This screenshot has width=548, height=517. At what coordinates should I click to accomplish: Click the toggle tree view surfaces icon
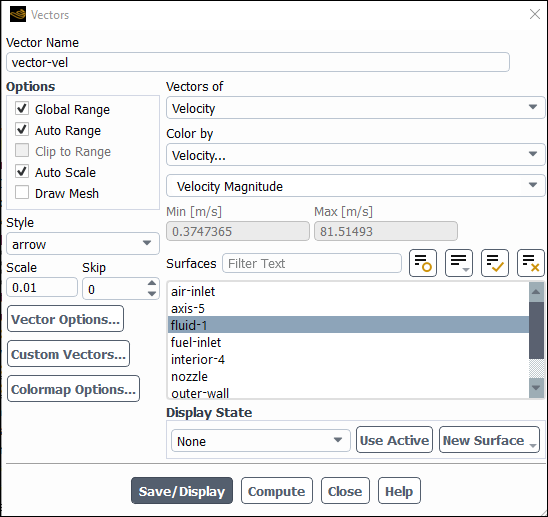pyautogui.click(x=423, y=263)
